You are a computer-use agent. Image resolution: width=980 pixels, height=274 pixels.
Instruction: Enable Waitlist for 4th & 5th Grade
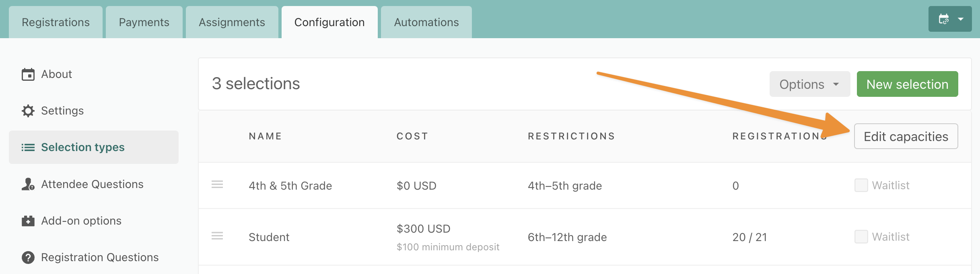tap(861, 185)
